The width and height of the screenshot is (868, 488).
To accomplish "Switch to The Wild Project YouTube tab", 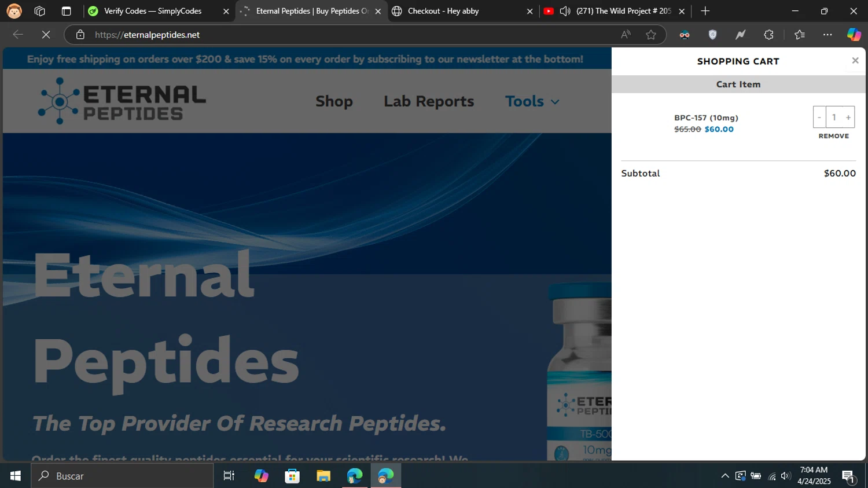I will [624, 11].
